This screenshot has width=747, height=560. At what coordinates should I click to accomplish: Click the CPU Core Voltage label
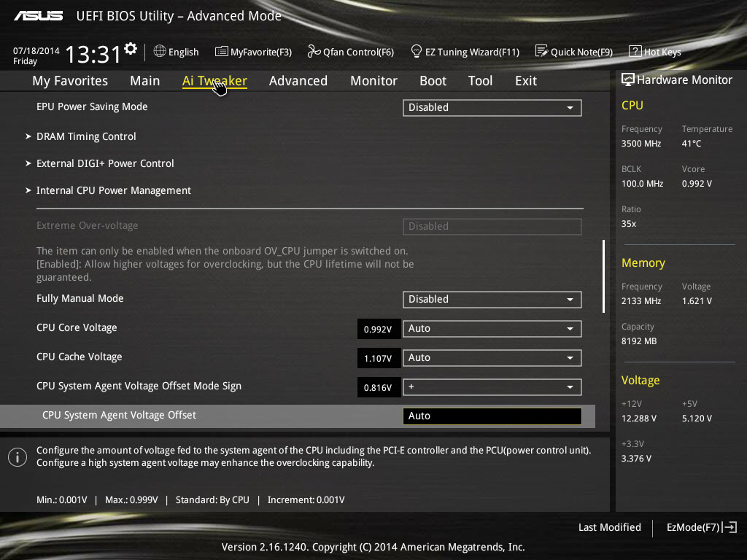coord(77,327)
